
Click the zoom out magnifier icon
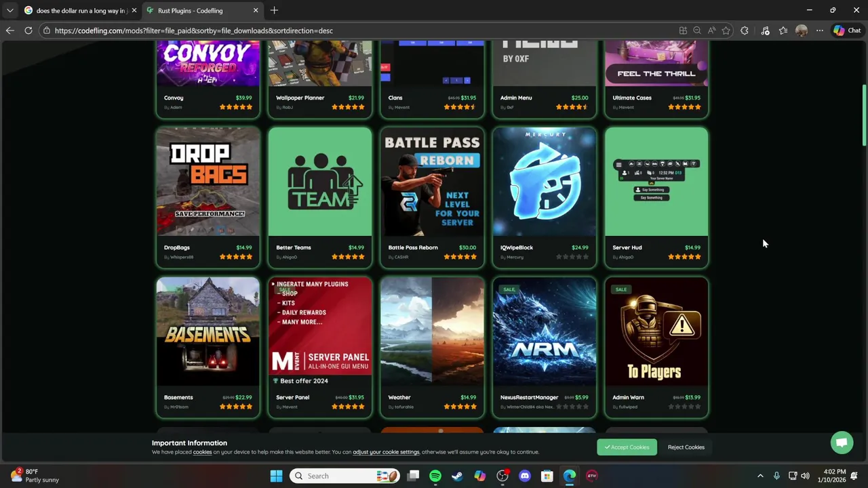(x=697, y=30)
